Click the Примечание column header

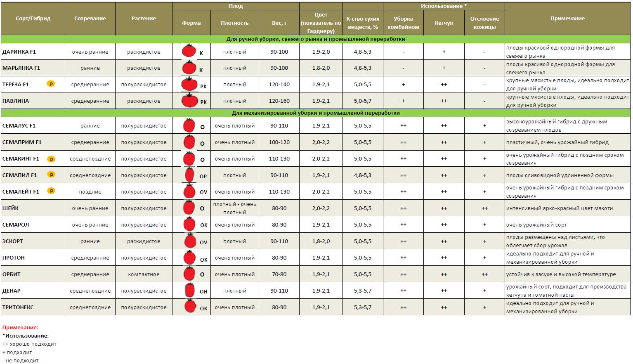567,19
